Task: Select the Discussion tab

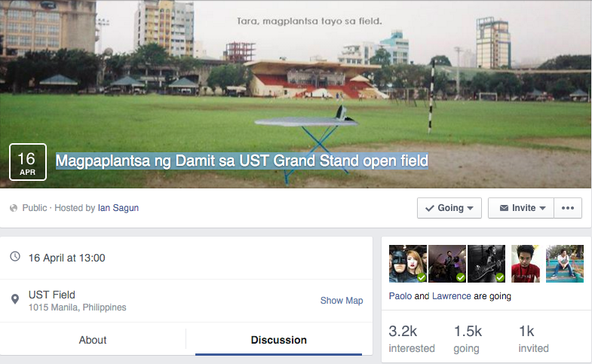Action: coord(278,340)
